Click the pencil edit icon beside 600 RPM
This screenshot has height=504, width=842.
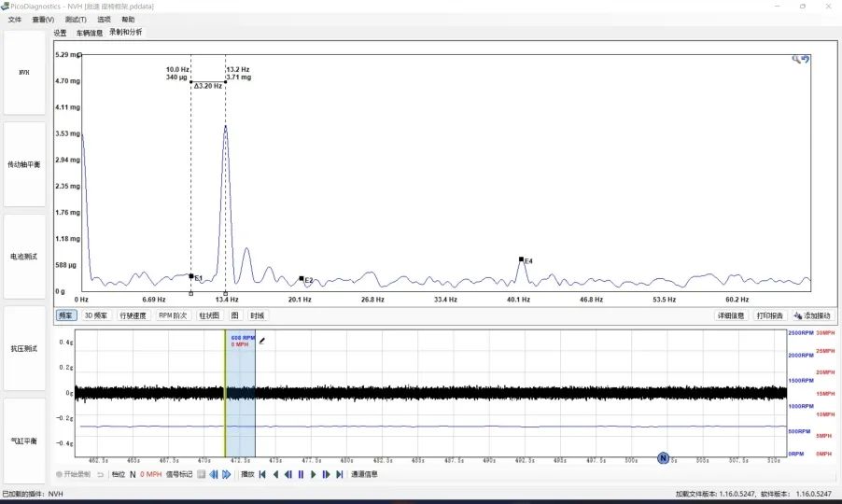pyautogui.click(x=262, y=341)
